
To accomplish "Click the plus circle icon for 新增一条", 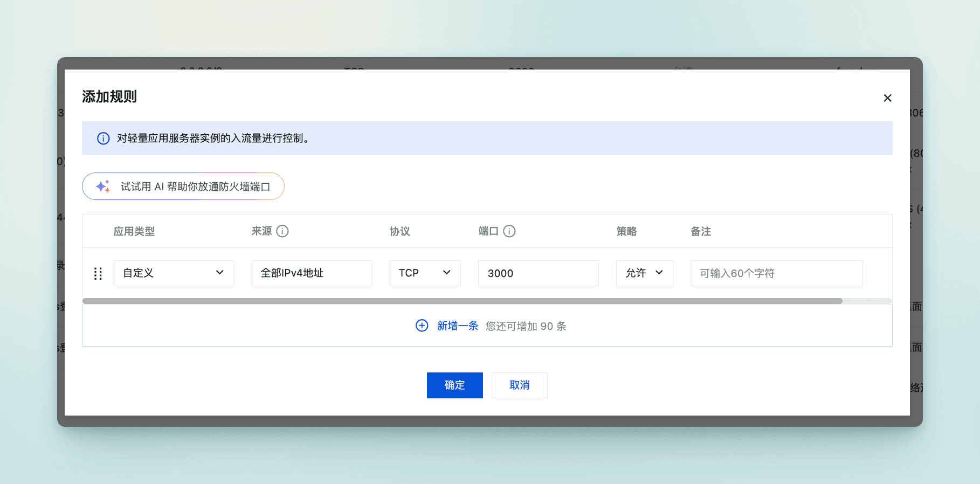I will (x=422, y=326).
